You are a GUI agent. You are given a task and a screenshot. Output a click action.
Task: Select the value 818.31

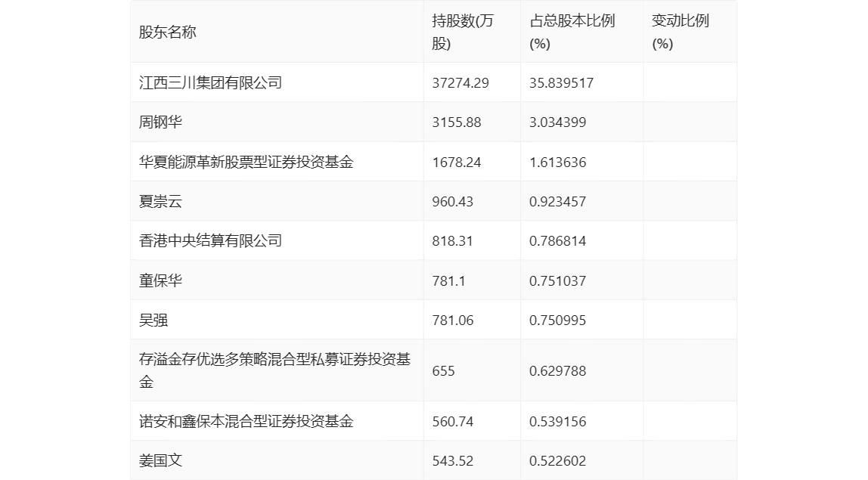click(453, 241)
